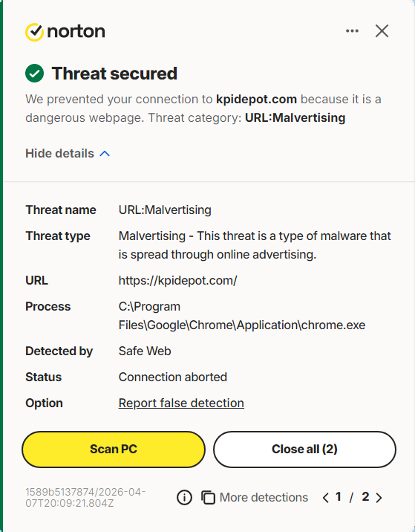Click the copy icon beside More detections

click(208, 498)
